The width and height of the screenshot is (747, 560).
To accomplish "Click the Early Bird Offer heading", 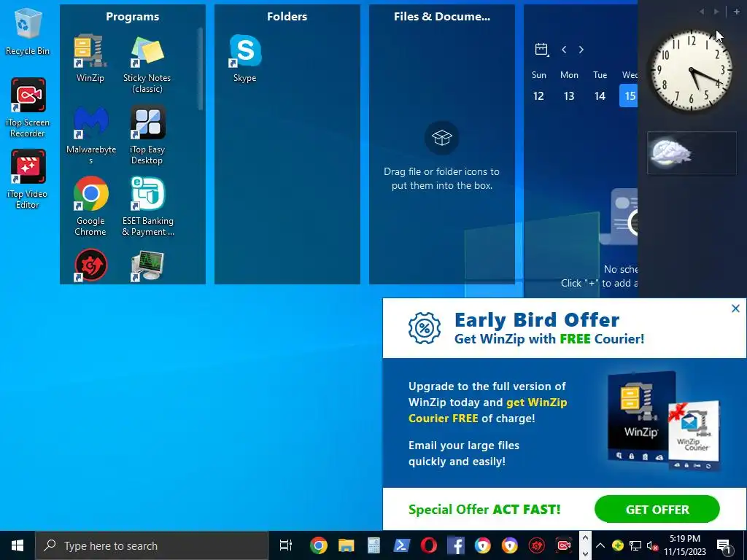I will (537, 320).
